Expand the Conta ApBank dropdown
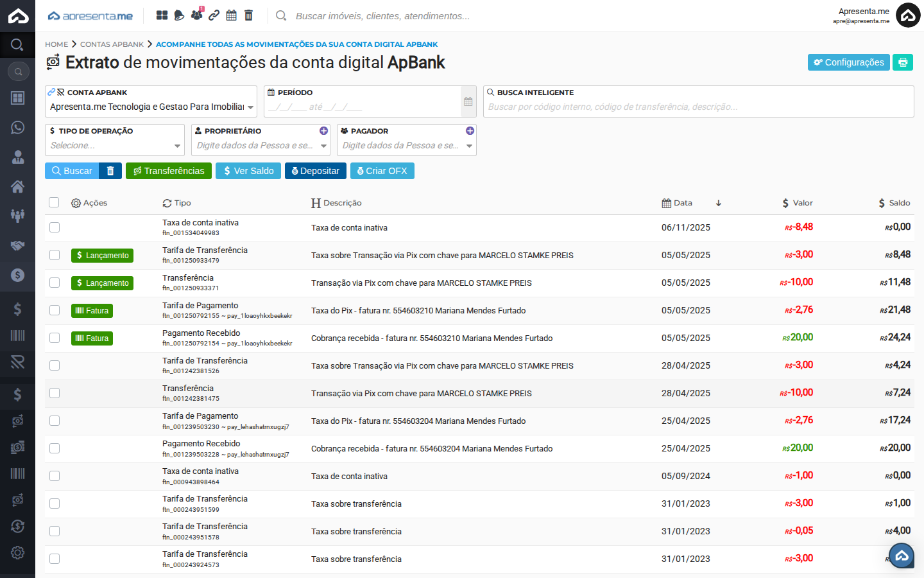This screenshot has width=924, height=578. [250, 107]
